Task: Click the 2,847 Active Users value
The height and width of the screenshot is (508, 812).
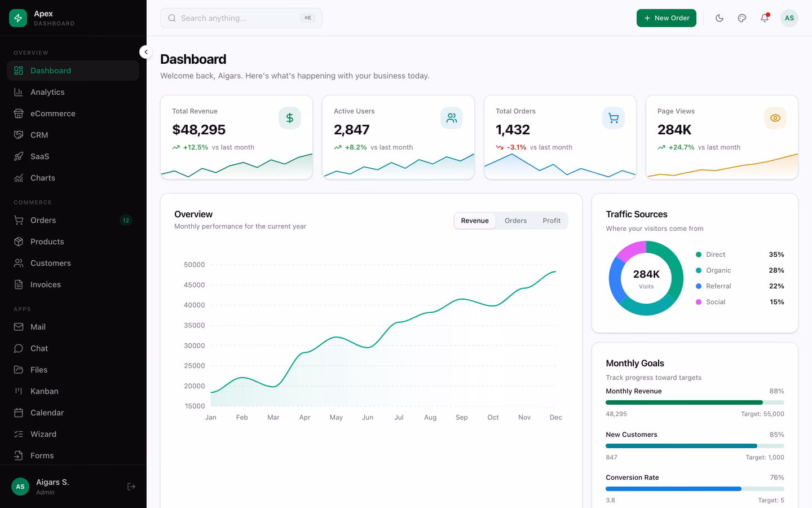Action: point(351,130)
